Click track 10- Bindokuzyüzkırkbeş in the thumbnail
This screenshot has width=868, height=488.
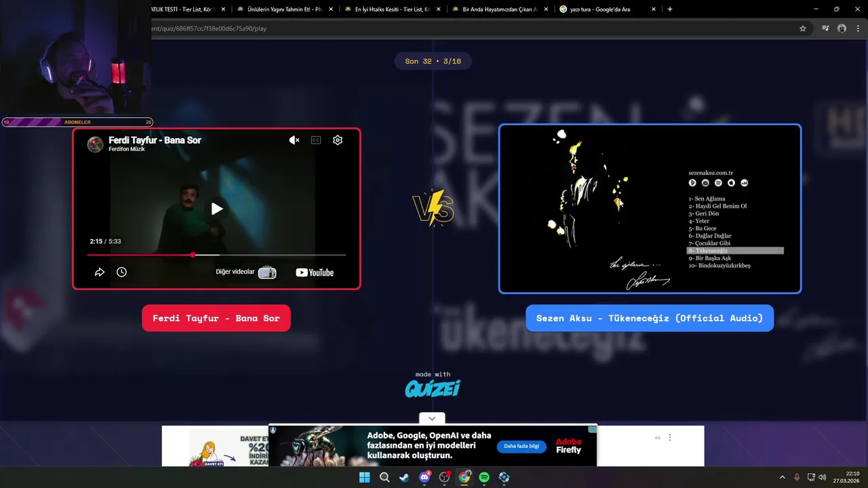coord(719,266)
